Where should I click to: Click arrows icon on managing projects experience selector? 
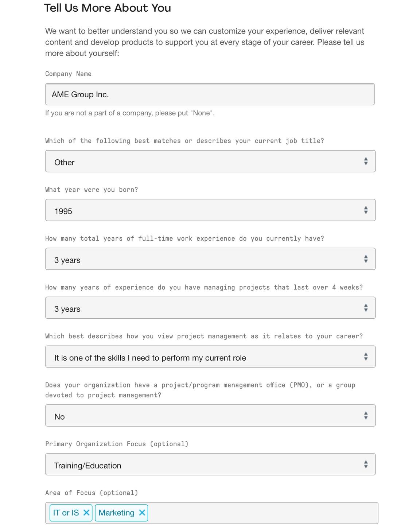point(366,308)
